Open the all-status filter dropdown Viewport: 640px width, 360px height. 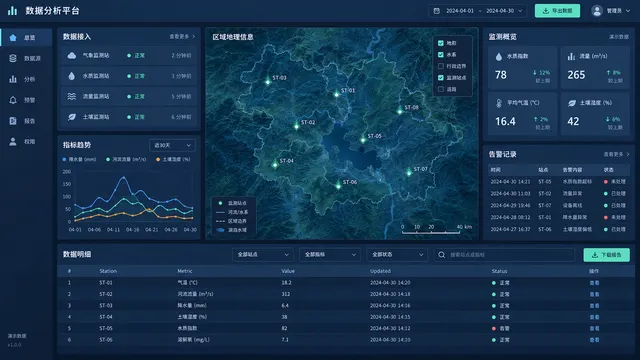pos(397,255)
